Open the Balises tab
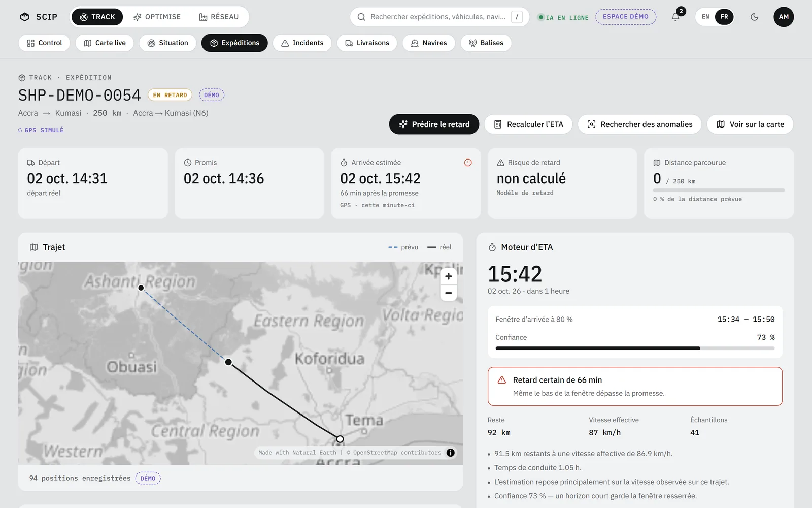The height and width of the screenshot is (508, 812). tap(486, 43)
